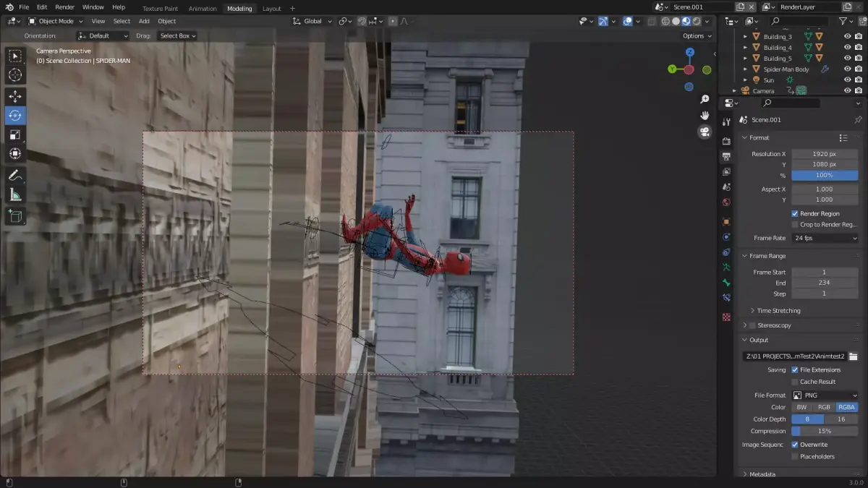868x488 pixels.
Task: Click the pan hand viewport icon
Action: click(705, 116)
